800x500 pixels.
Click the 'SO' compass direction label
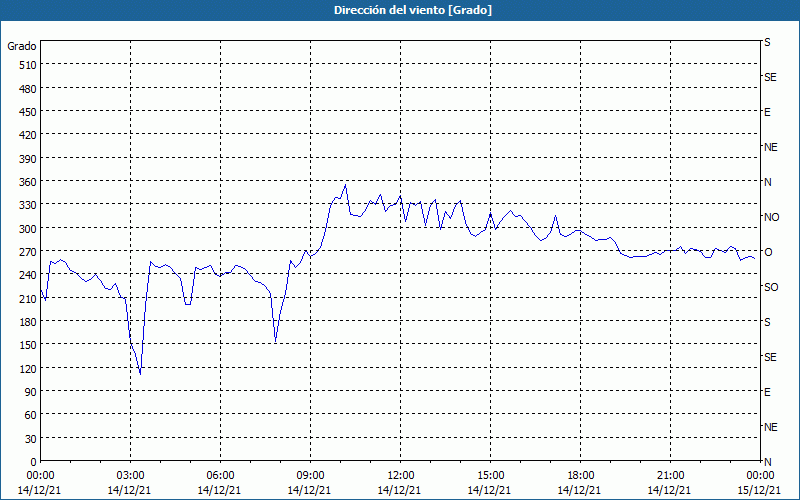[771, 287]
